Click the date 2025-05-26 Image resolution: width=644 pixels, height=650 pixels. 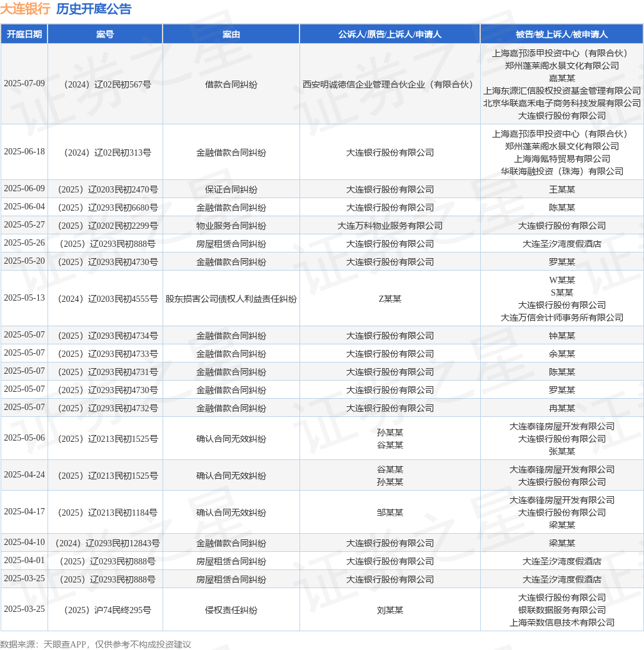pos(24,242)
